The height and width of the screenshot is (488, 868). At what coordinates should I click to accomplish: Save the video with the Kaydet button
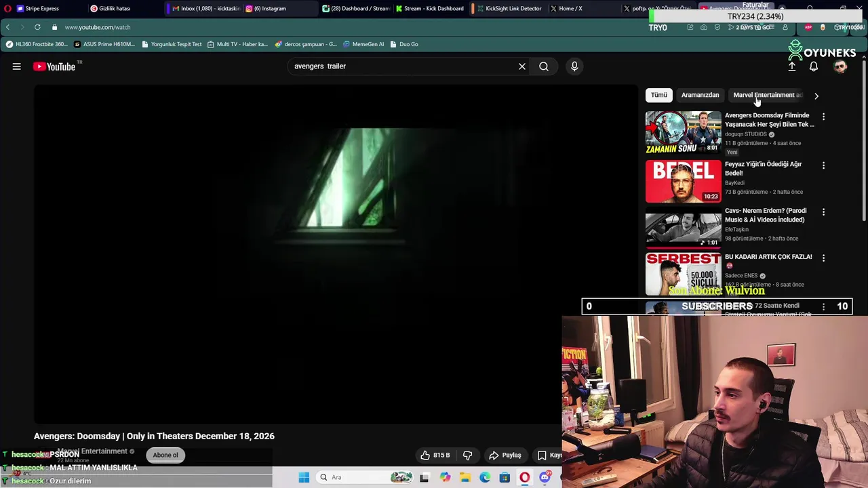tap(549, 455)
